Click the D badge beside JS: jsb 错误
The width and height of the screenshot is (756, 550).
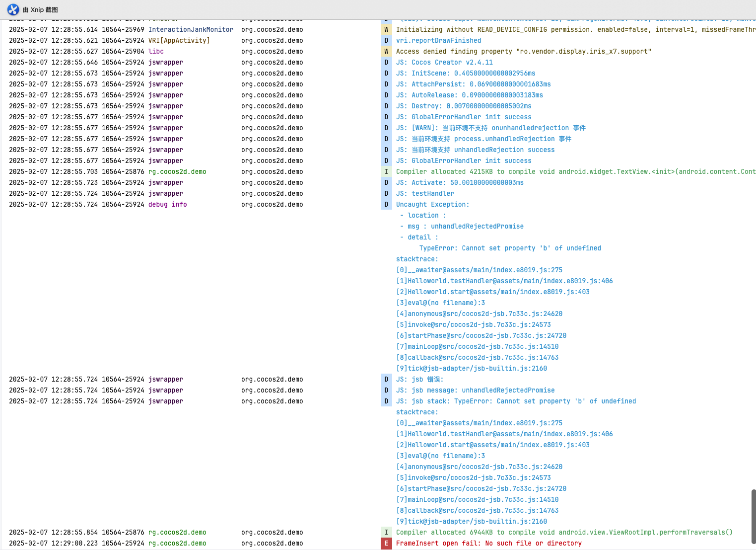(386, 380)
